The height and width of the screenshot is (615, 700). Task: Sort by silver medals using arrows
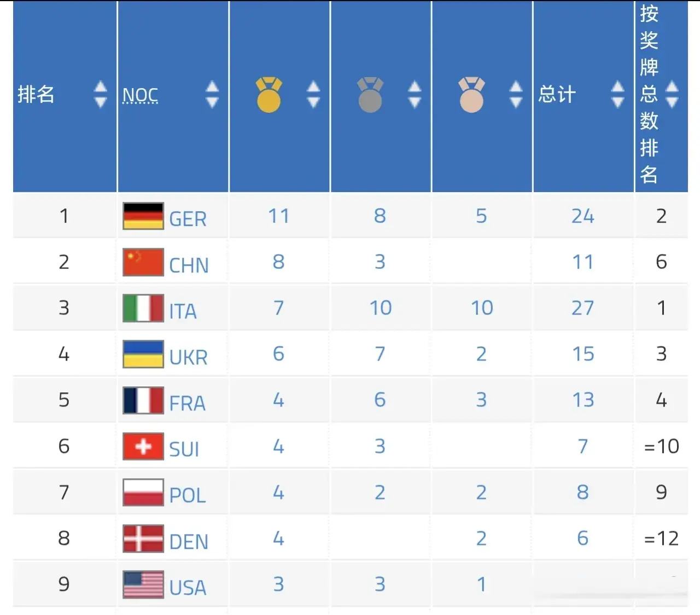click(x=415, y=95)
